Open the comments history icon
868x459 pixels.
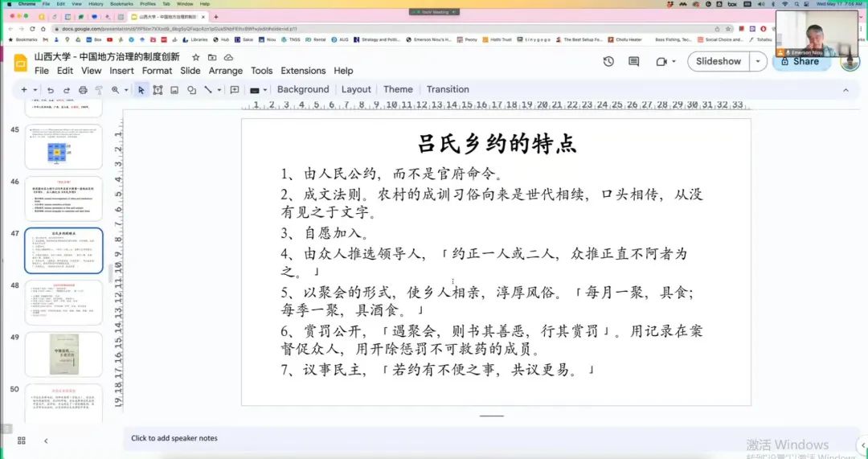(x=634, y=61)
